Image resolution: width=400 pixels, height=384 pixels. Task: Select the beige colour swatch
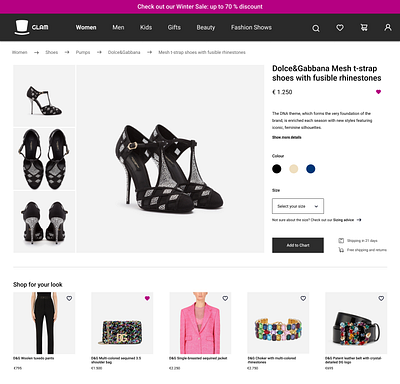[x=294, y=169]
